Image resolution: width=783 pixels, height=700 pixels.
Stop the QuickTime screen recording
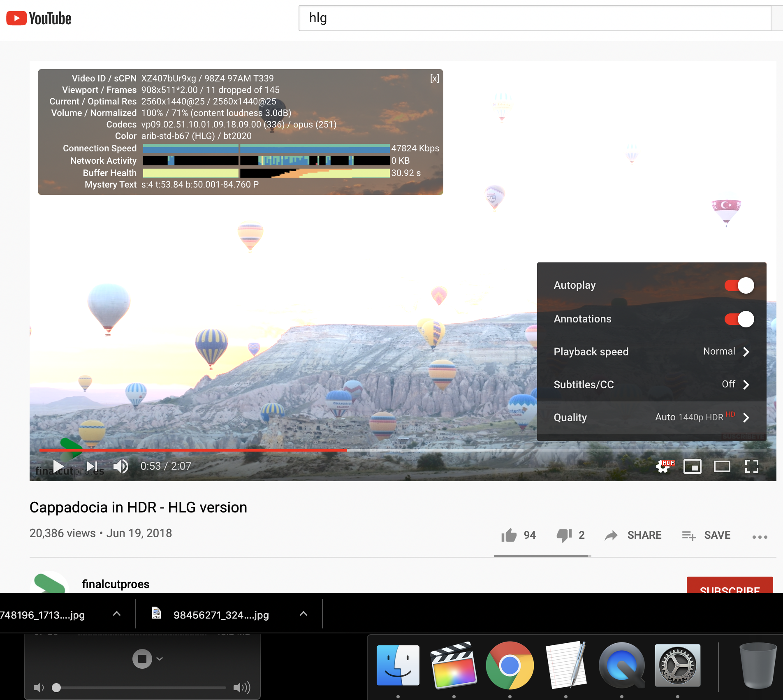[142, 659]
